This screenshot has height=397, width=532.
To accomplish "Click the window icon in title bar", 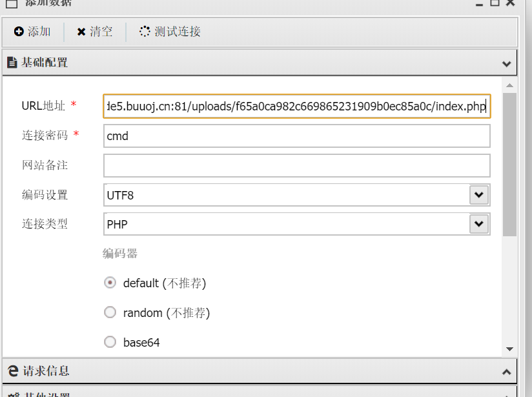I will tap(10, 3).
